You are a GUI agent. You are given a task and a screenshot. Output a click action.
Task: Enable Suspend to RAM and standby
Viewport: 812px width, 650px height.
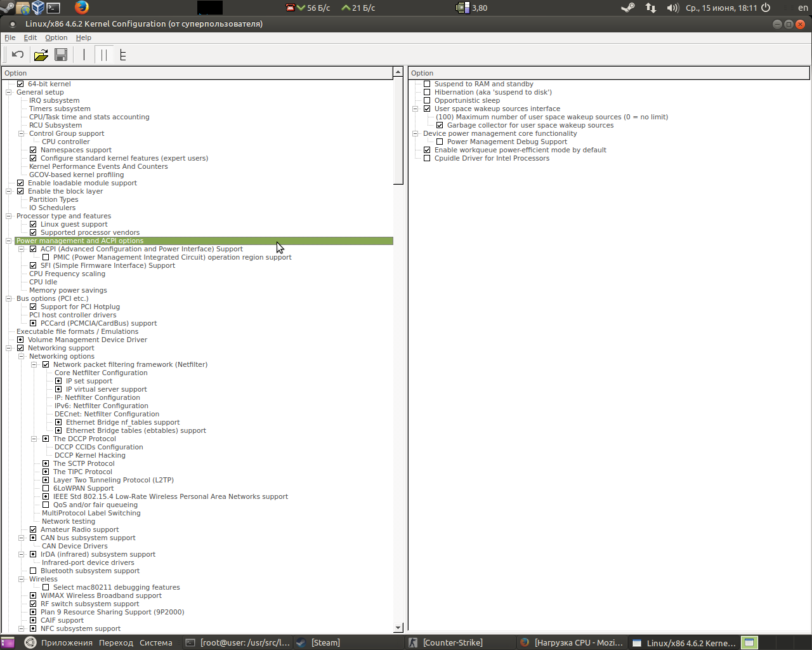[x=427, y=84]
